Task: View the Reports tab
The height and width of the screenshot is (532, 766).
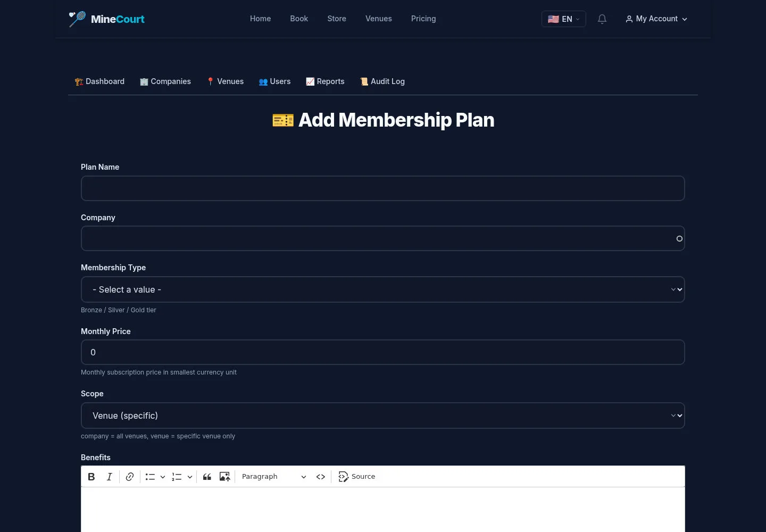Action: point(325,81)
